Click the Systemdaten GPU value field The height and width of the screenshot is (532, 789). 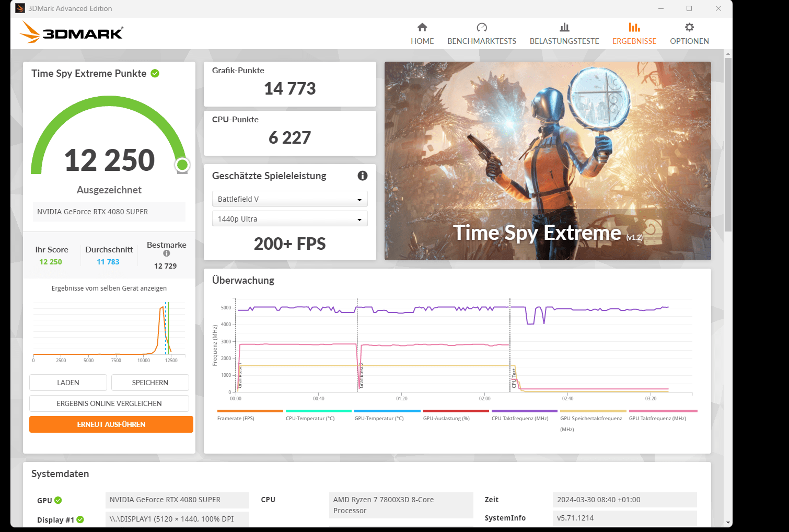pyautogui.click(x=177, y=500)
